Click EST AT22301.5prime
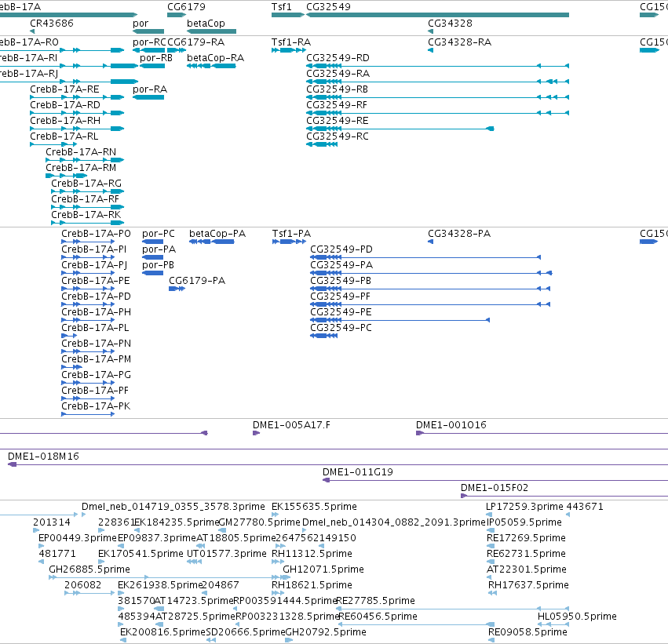The height and width of the screenshot is (644, 668). click(527, 569)
